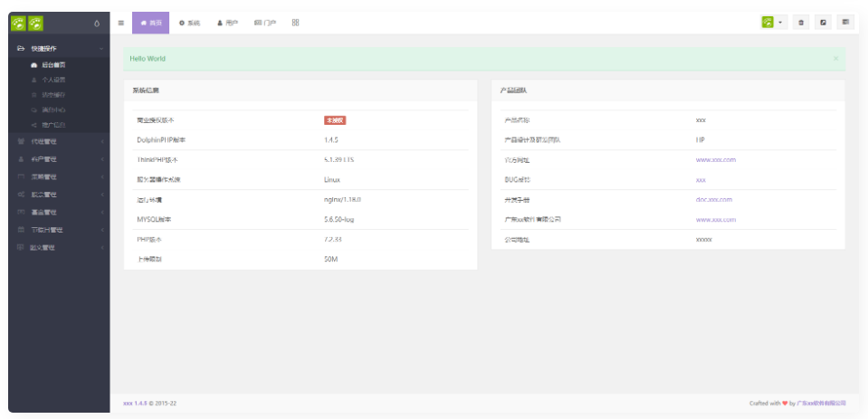The width and height of the screenshot is (868, 419).
Task: Click the company link in the footer
Action: pos(820,404)
